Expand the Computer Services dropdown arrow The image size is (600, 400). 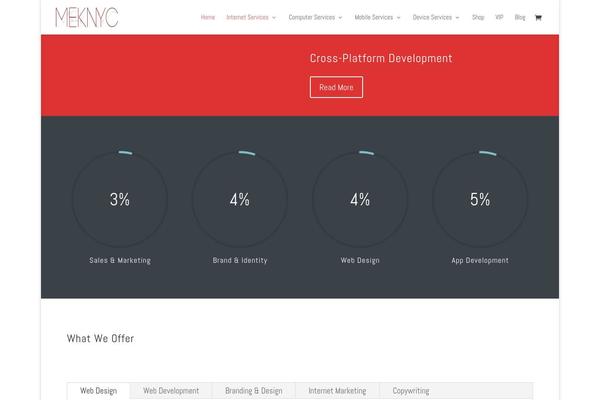(340, 18)
